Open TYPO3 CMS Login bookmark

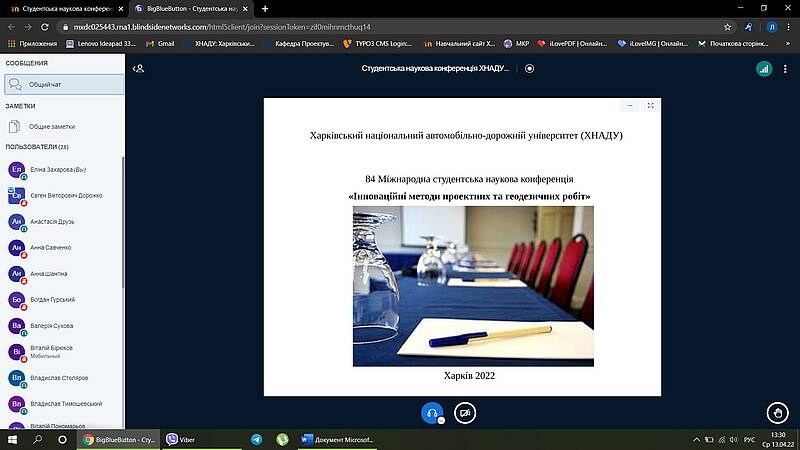pyautogui.click(x=378, y=44)
